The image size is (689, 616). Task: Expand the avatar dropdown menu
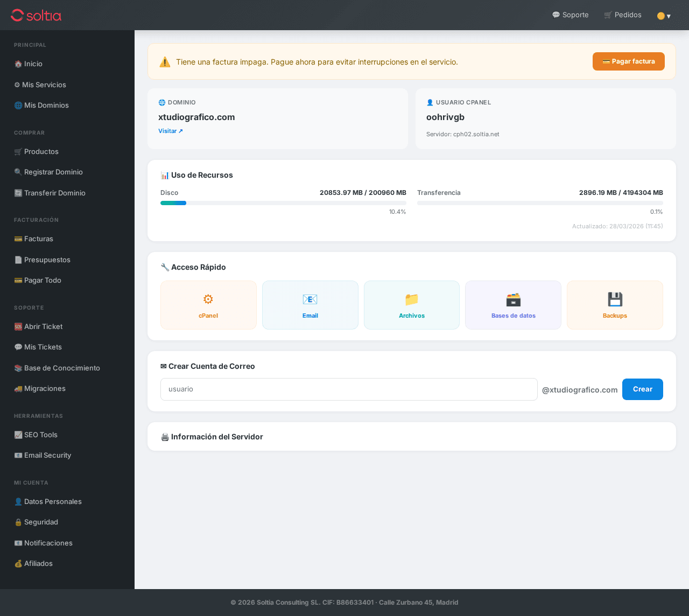click(x=664, y=15)
